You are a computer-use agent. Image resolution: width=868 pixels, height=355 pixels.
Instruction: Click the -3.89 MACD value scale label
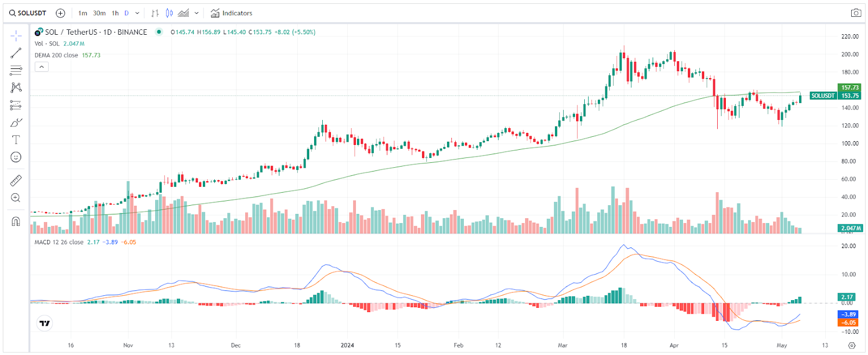(x=848, y=314)
